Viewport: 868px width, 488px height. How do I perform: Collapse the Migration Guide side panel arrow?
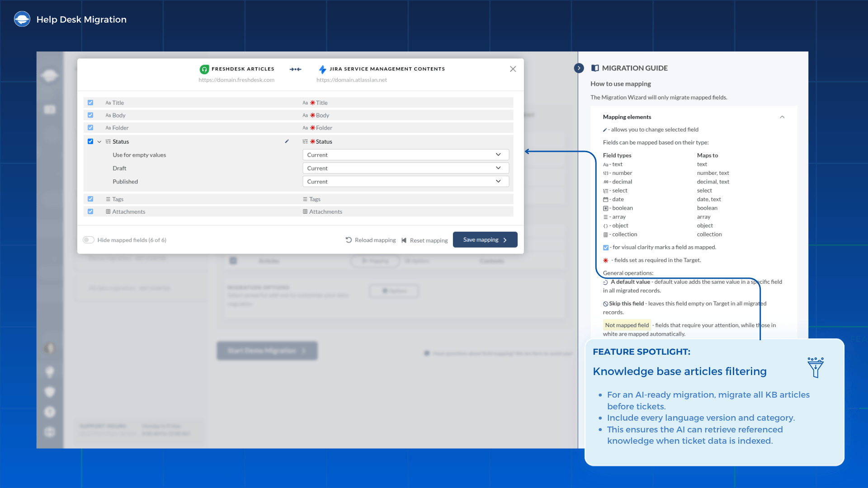tap(579, 68)
